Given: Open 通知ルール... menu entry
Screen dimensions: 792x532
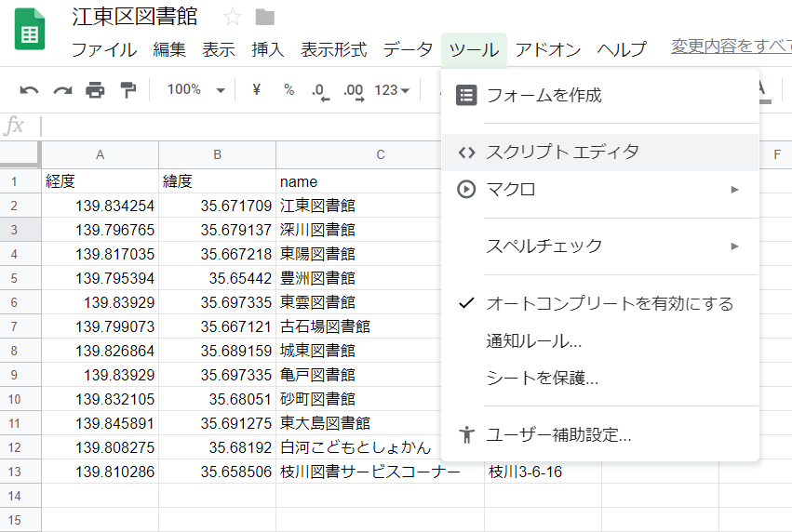Looking at the screenshot, I should point(600,341).
